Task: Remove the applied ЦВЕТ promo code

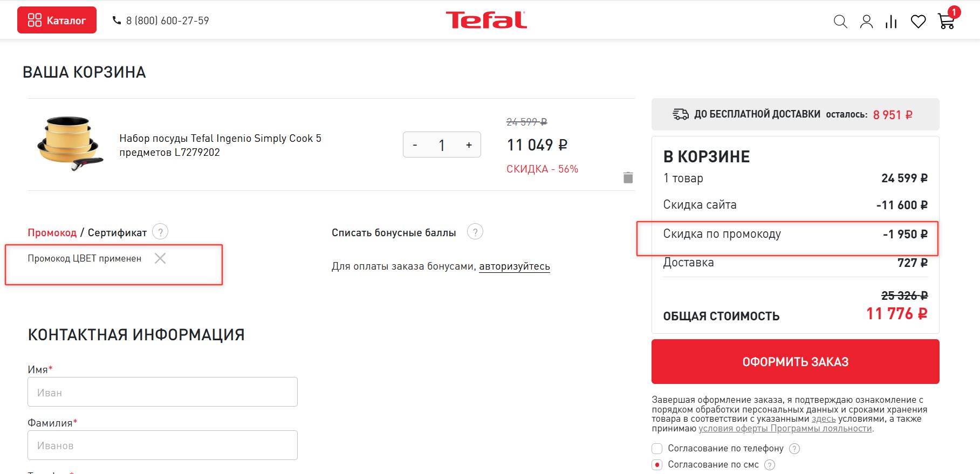Action: (160, 258)
